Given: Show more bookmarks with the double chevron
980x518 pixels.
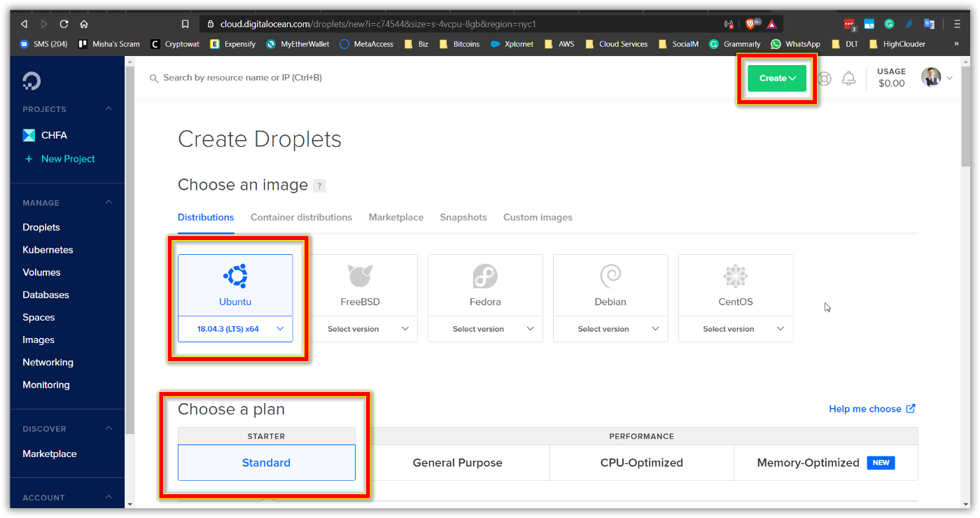Looking at the screenshot, I should click(x=957, y=43).
